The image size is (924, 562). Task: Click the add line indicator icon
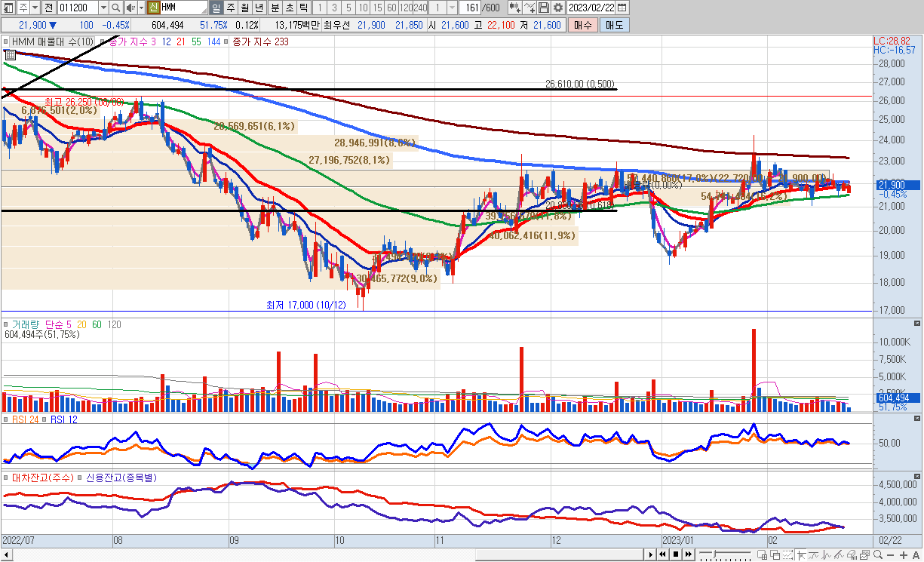pos(530,8)
